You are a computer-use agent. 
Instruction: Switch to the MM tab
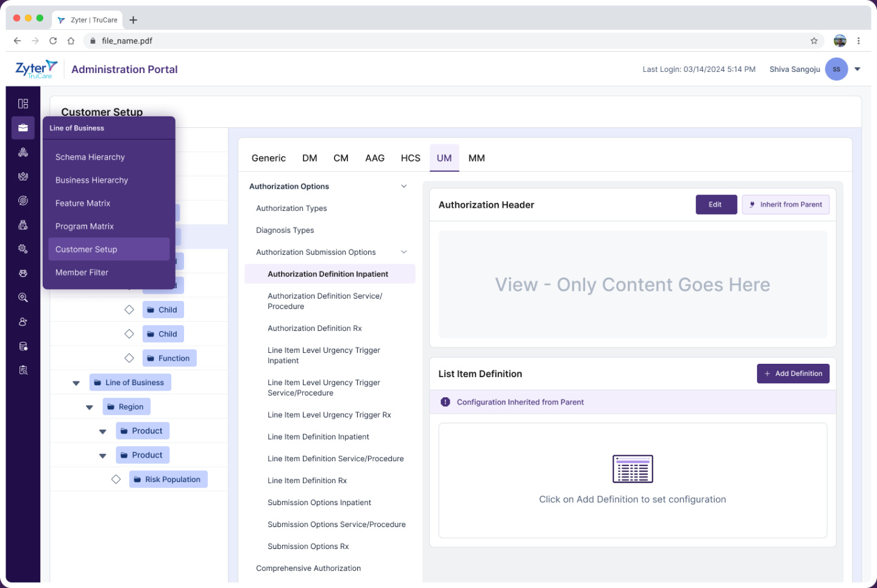pyautogui.click(x=477, y=158)
